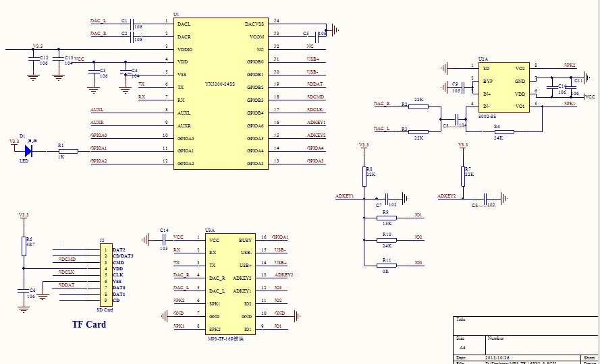Select capacitor C1 on the DAC_L line
This screenshot has width=600, height=364.
point(132,24)
